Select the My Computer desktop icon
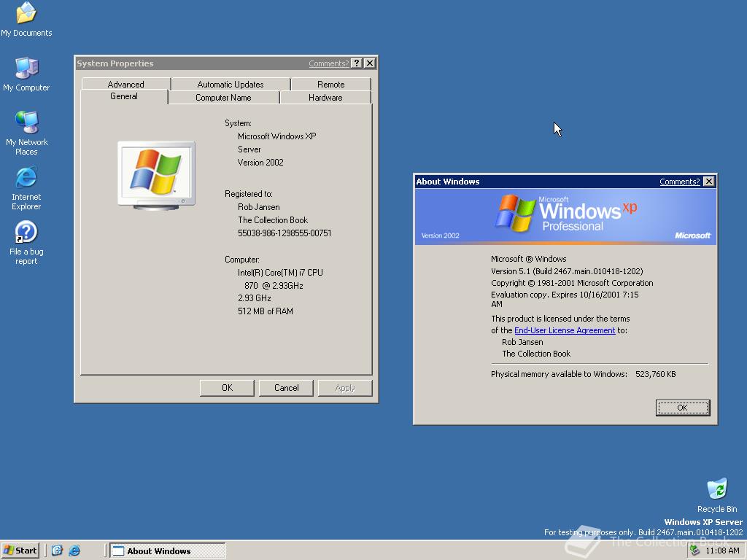Image resolution: width=747 pixels, height=560 pixels. (x=26, y=75)
